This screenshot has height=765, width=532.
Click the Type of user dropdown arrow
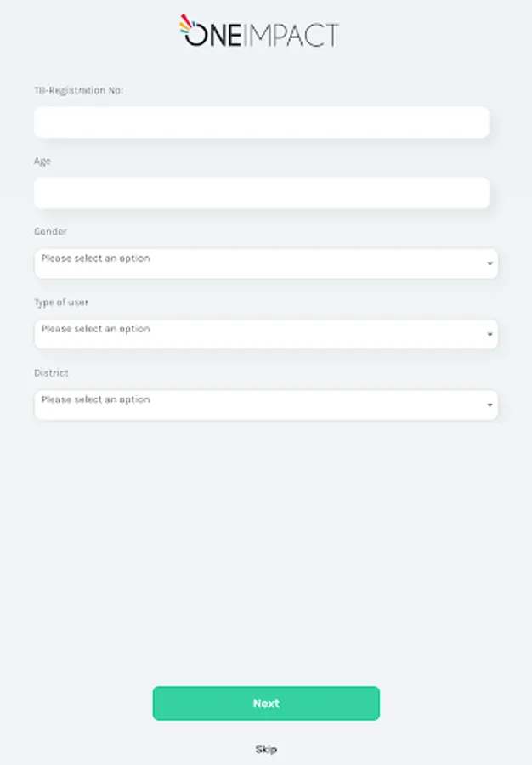(x=490, y=335)
